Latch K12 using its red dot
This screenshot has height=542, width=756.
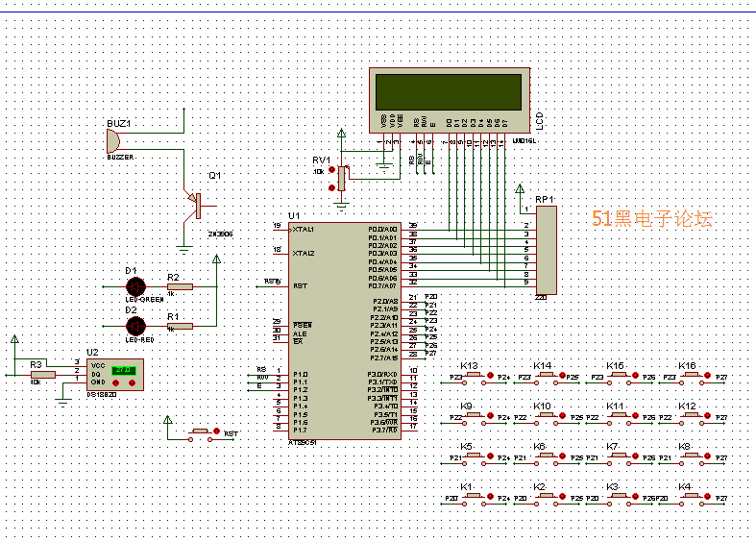click(x=708, y=416)
